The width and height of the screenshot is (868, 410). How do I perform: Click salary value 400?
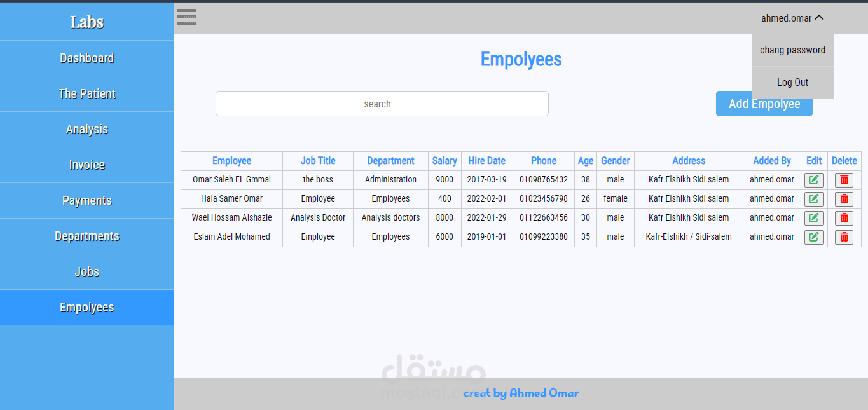444,199
